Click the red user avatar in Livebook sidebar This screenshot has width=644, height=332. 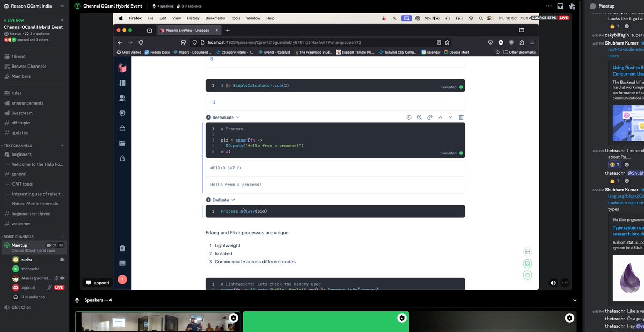coord(122,279)
